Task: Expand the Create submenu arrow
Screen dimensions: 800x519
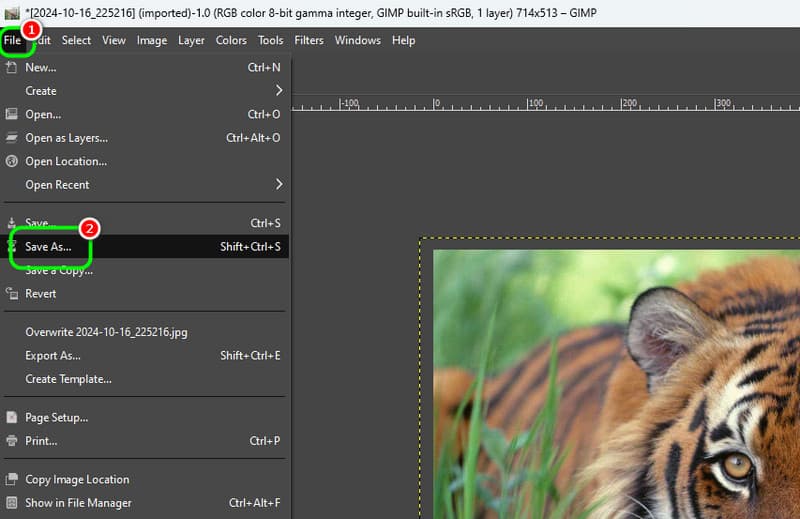Action: tap(279, 91)
